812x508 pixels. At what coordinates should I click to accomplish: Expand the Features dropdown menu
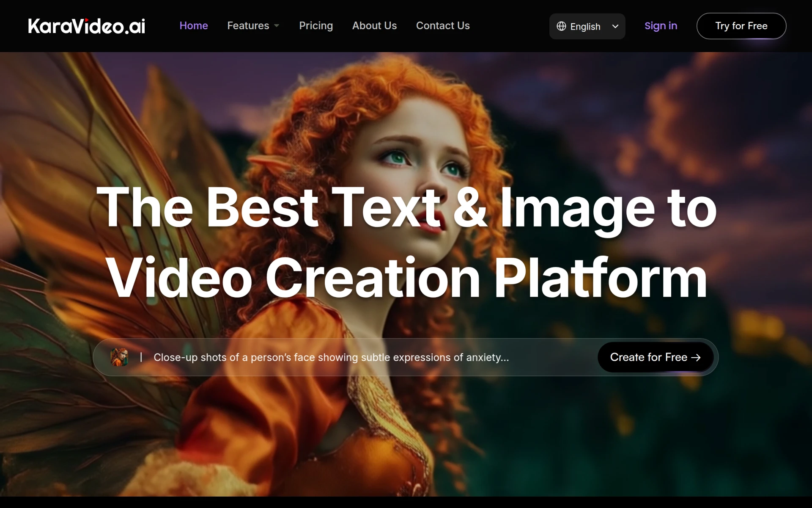253,26
